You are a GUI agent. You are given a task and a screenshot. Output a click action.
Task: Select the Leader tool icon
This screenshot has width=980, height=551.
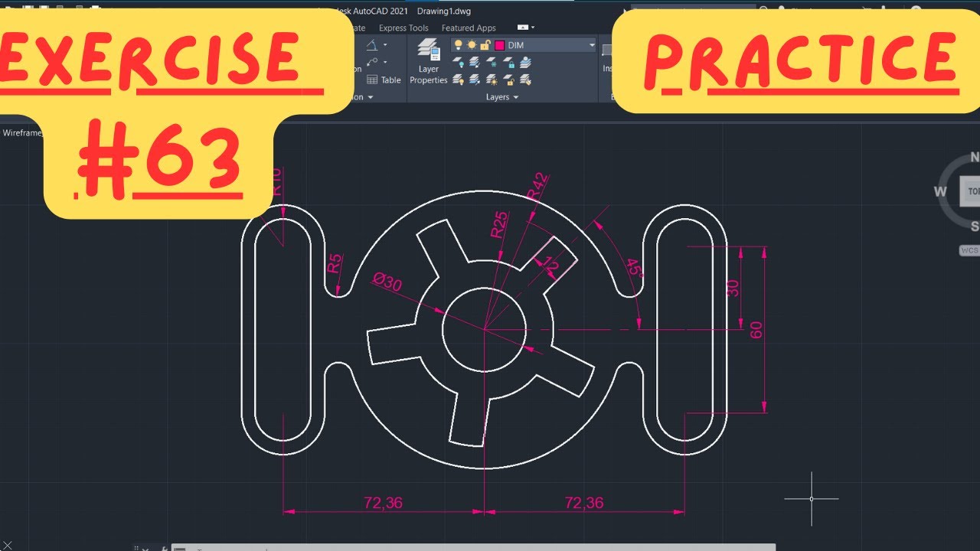point(372,62)
